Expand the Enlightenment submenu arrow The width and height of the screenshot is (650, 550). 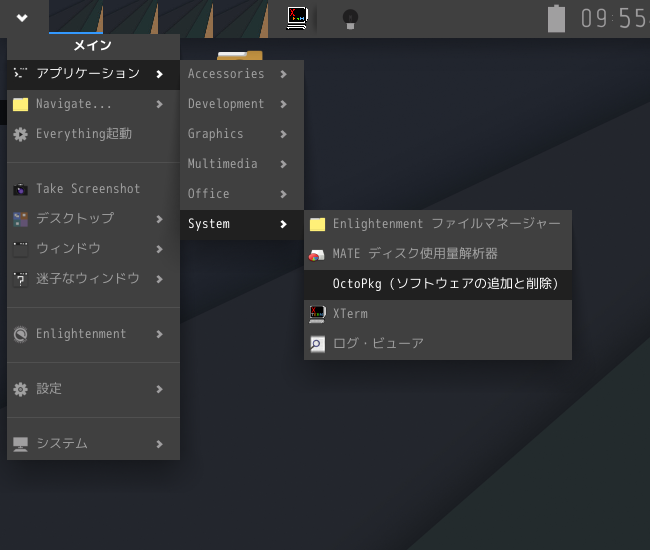click(x=160, y=334)
